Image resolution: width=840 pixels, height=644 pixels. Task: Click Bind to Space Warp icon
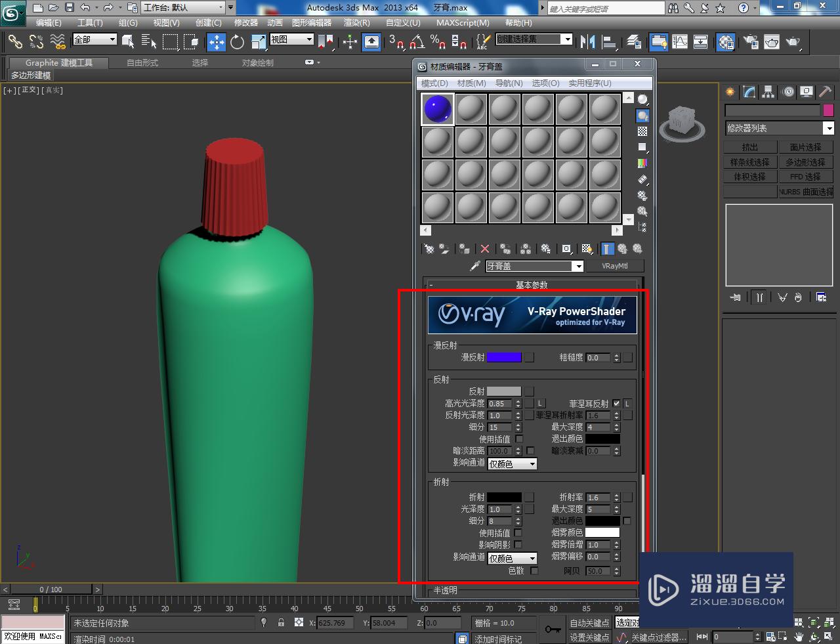click(58, 42)
